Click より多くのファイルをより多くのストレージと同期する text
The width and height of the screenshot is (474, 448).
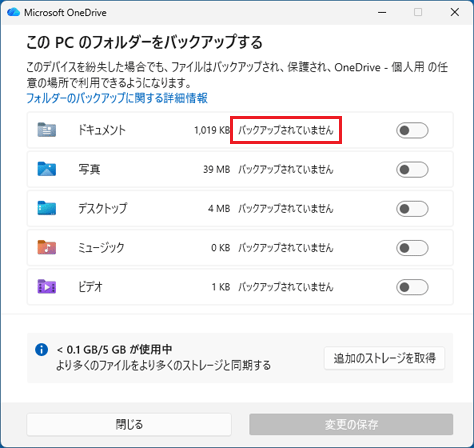pos(163,365)
